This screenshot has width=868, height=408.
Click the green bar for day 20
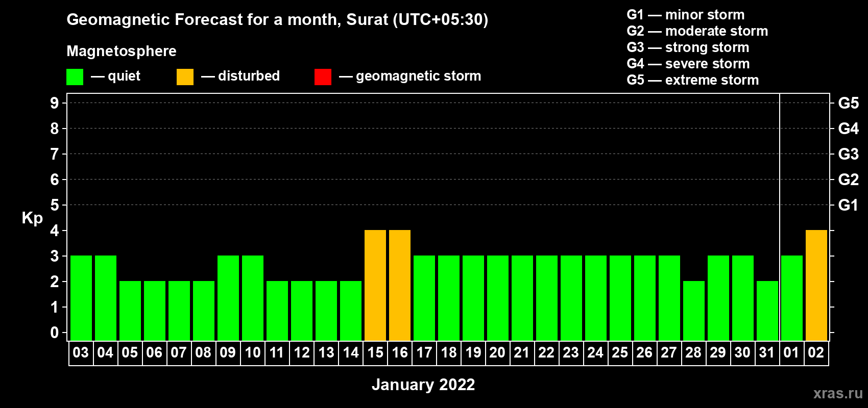point(498,298)
